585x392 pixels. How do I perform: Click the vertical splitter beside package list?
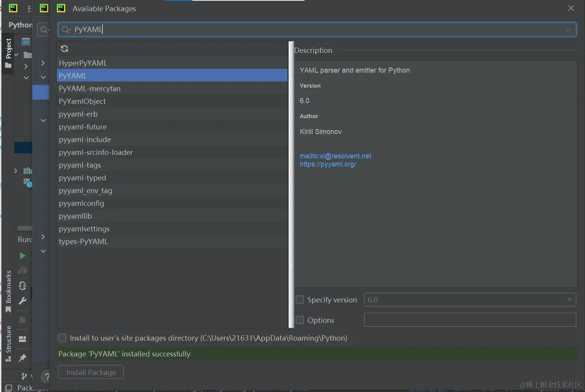pos(291,185)
